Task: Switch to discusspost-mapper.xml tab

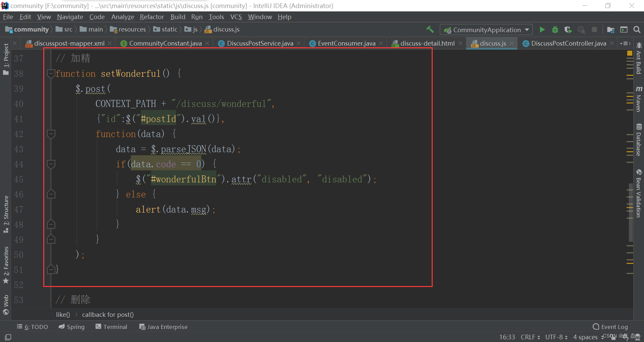Action: pos(69,43)
